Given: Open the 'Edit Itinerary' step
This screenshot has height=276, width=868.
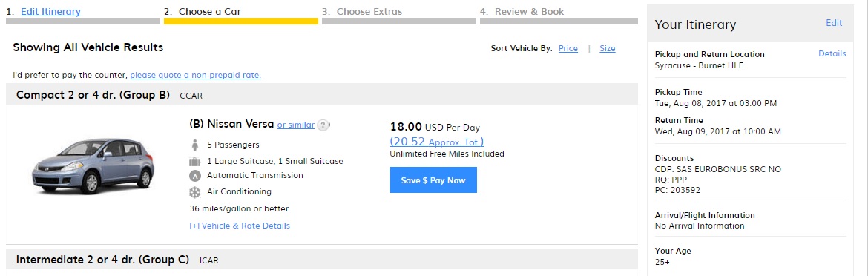Looking at the screenshot, I should click(x=50, y=11).
